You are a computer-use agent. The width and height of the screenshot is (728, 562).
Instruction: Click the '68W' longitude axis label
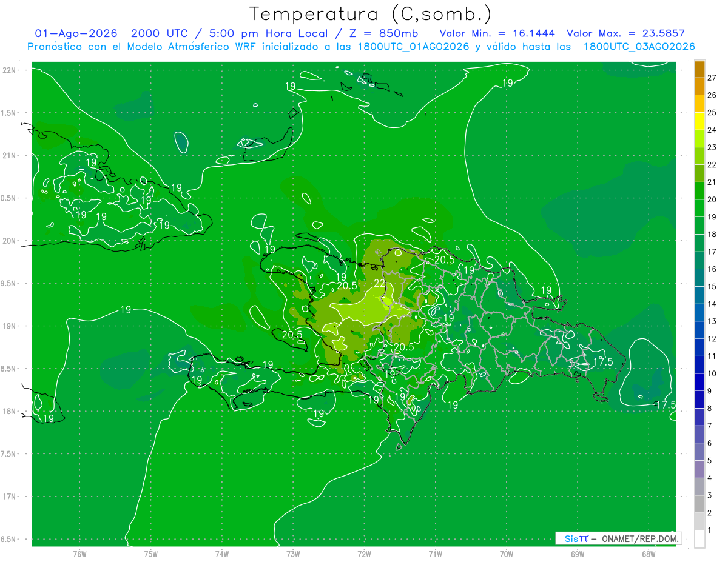(x=649, y=554)
